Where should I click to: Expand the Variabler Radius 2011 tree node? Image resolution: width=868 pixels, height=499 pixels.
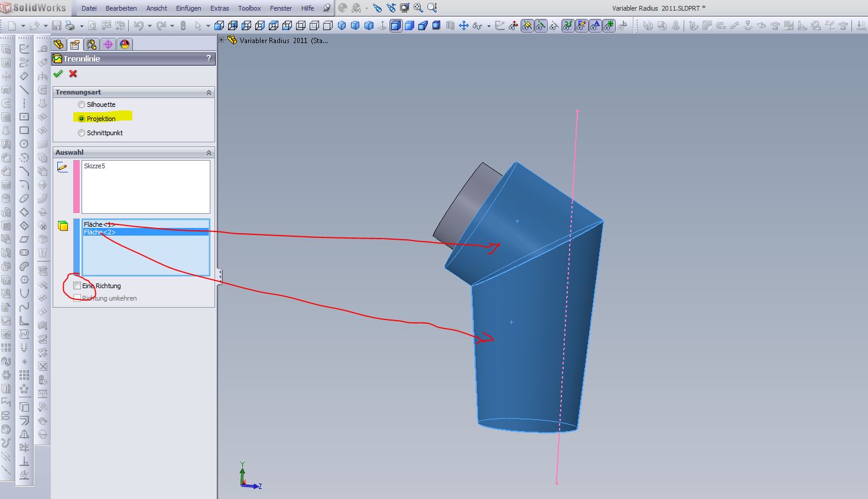click(222, 40)
